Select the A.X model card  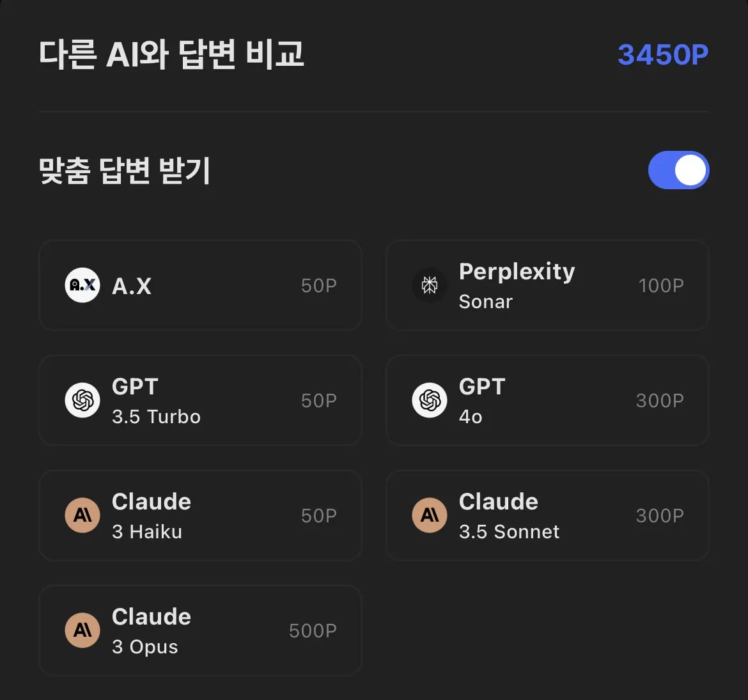(x=200, y=285)
